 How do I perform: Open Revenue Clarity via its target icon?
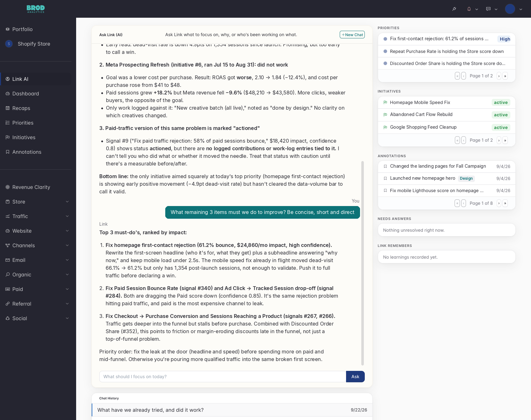(x=8, y=187)
